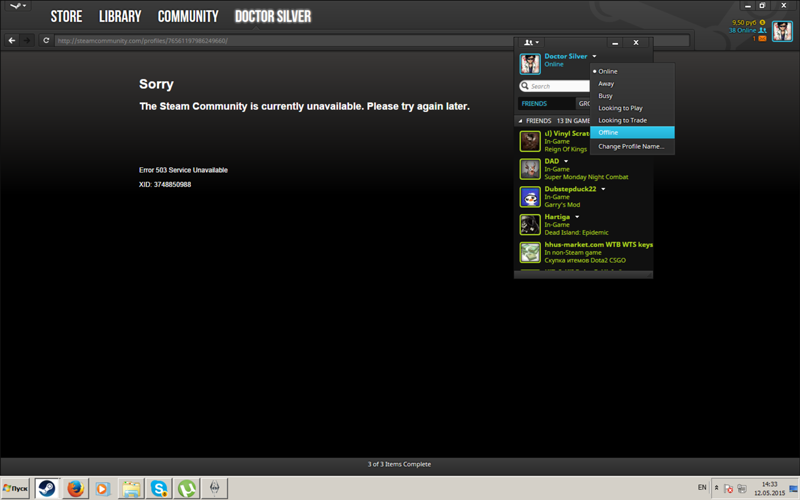Switch to the FRIENDS tab in friends window
Image resolution: width=800 pixels, height=500 pixels.
[546, 104]
